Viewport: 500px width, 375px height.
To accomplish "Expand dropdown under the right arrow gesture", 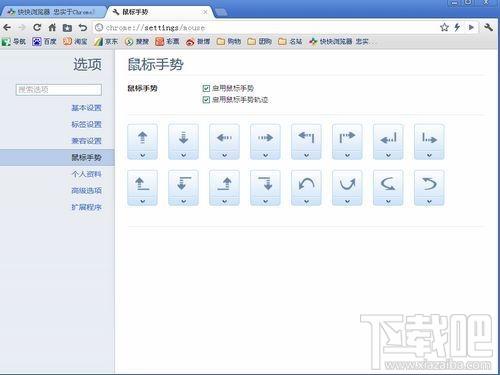I will 265,155.
